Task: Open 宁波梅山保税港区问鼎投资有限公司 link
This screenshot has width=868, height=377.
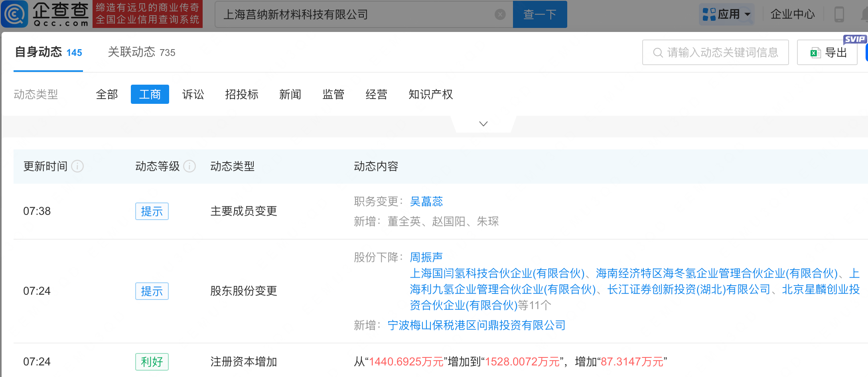Action: tap(476, 325)
